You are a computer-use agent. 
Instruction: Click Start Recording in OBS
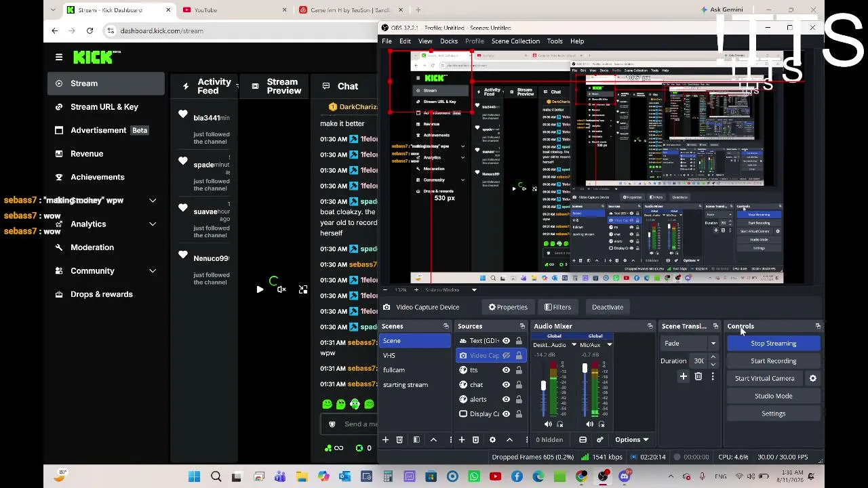(773, 361)
